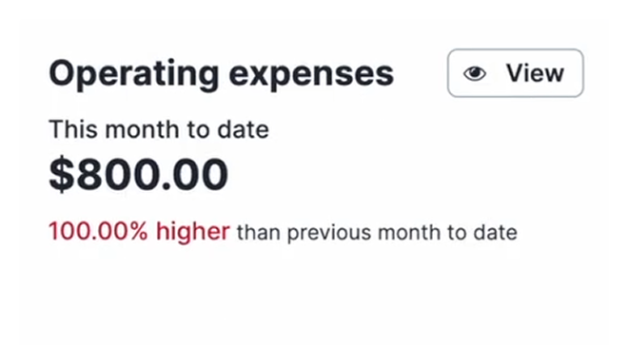
Task: Click the word previous in comparison text
Action: [329, 233]
